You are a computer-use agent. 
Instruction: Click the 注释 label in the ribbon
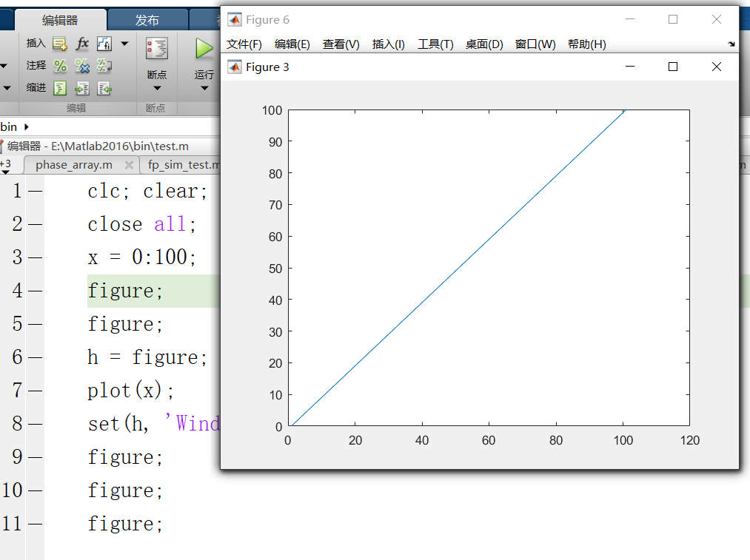click(36, 65)
